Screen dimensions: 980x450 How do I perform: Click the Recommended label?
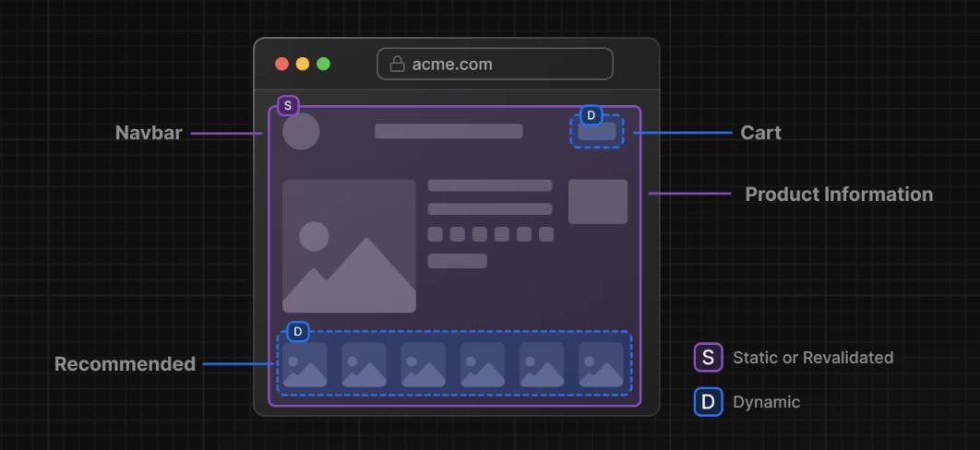(125, 364)
